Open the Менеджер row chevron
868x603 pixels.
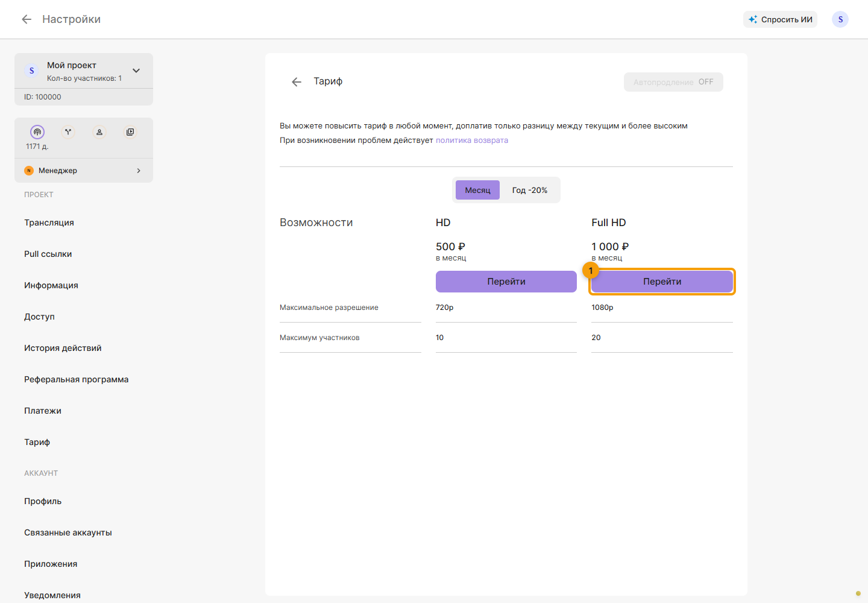[139, 171]
